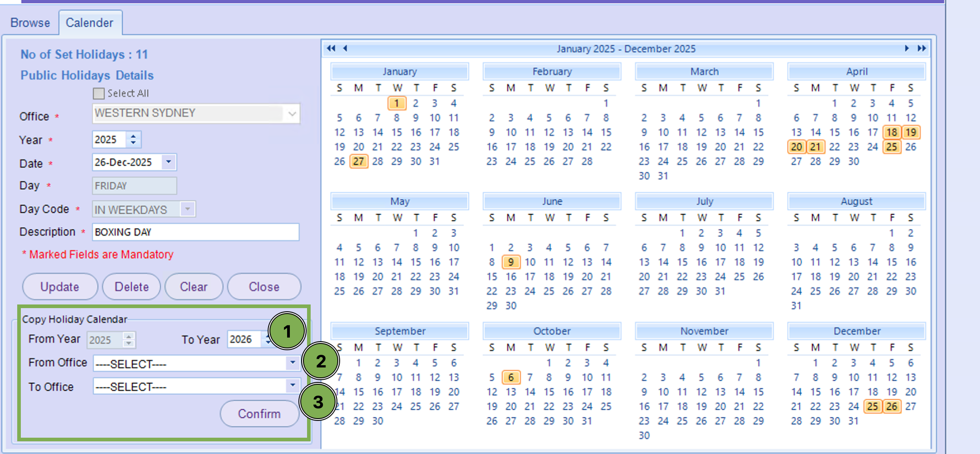Expand the To Office dropdown
Viewport: 980px width, 454px height.
point(293,386)
